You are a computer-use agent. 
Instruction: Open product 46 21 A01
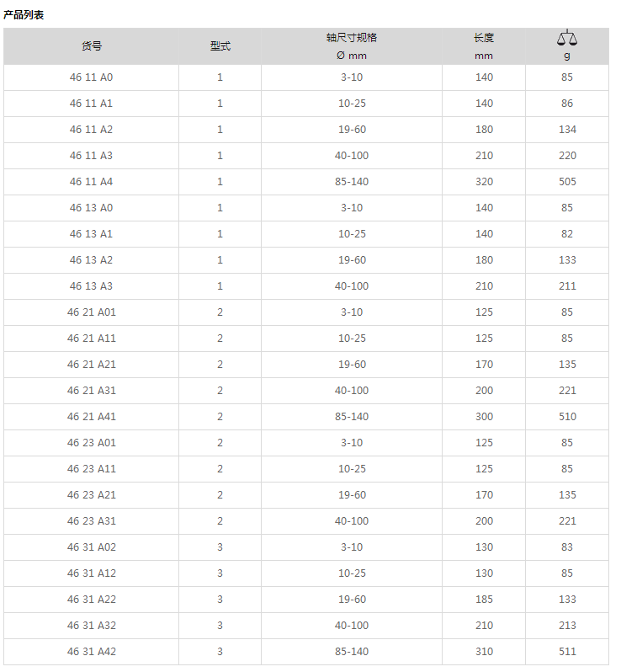coord(91,312)
